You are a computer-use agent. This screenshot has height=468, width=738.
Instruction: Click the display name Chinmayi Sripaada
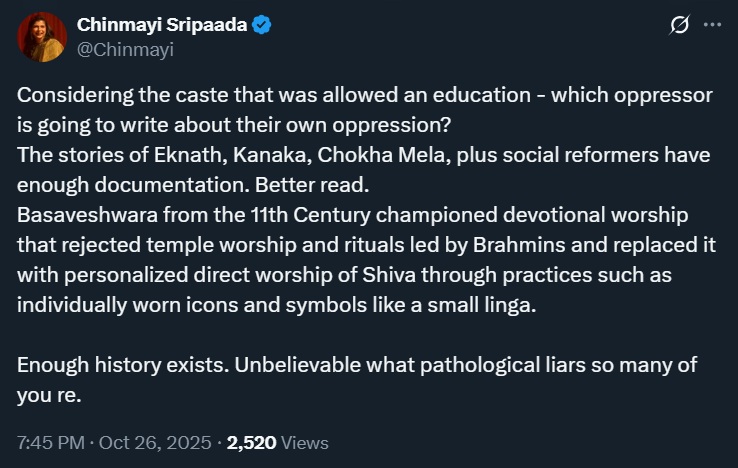point(162,26)
